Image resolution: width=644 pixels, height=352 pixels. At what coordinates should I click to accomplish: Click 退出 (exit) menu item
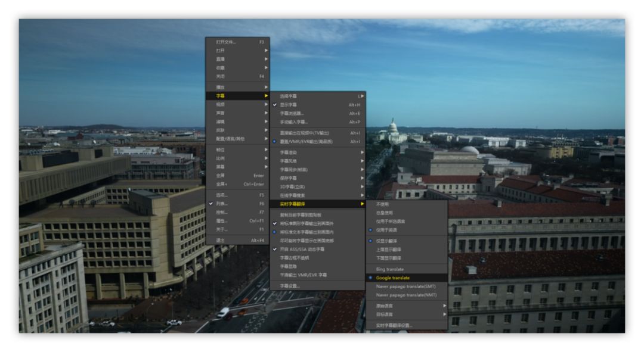point(221,241)
